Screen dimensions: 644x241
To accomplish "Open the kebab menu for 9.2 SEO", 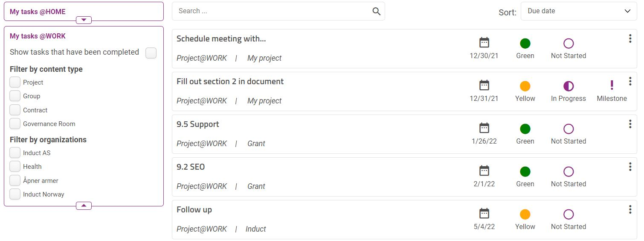I will pyautogui.click(x=630, y=167).
